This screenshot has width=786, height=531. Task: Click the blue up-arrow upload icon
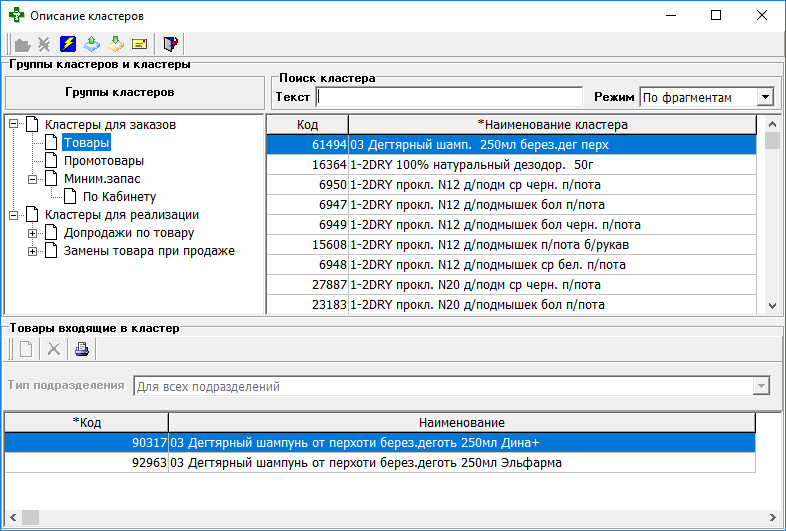[92, 44]
